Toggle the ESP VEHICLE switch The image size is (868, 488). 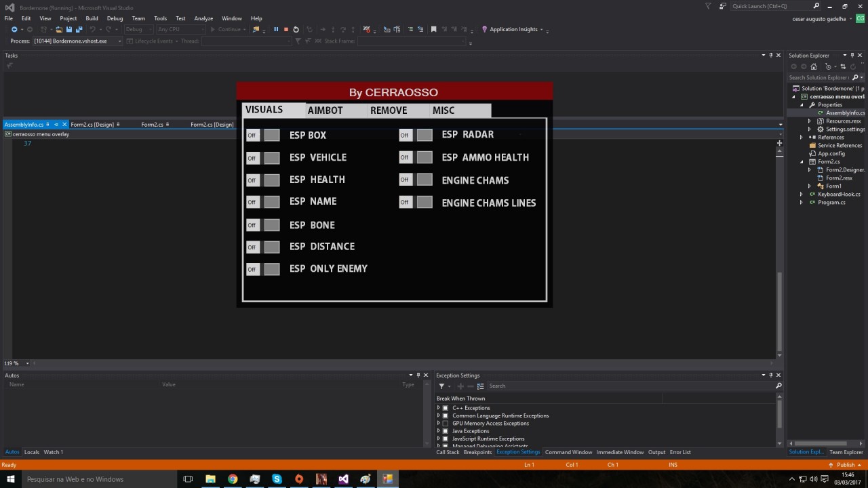(x=262, y=158)
